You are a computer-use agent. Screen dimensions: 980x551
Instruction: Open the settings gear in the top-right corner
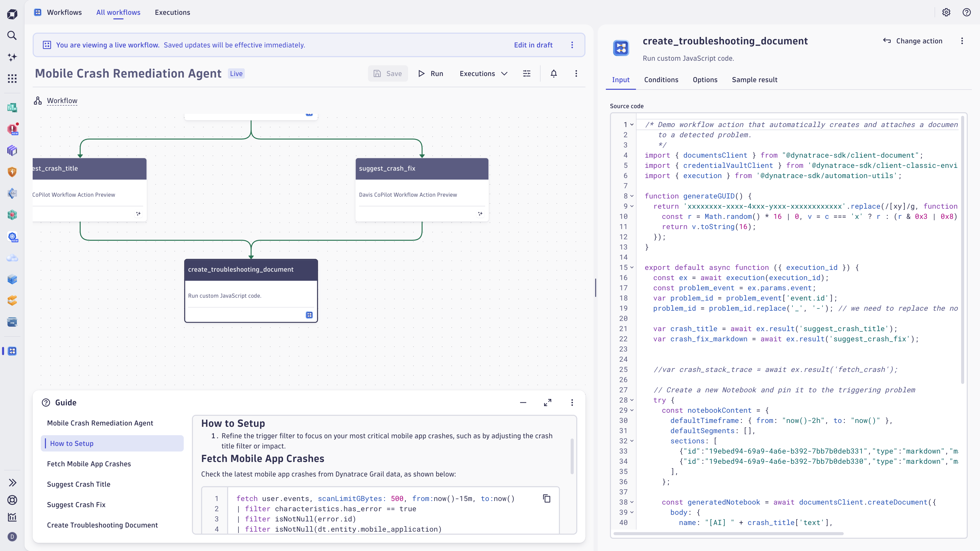pos(946,12)
